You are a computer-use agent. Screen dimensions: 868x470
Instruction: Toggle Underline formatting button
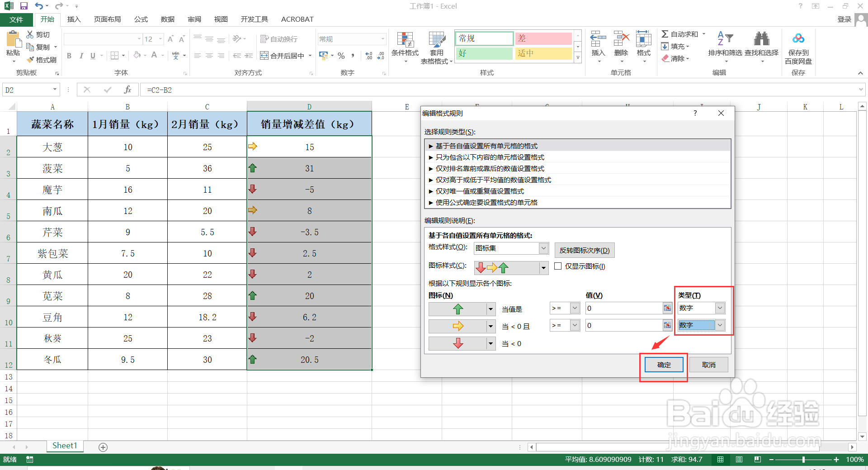[x=93, y=56]
